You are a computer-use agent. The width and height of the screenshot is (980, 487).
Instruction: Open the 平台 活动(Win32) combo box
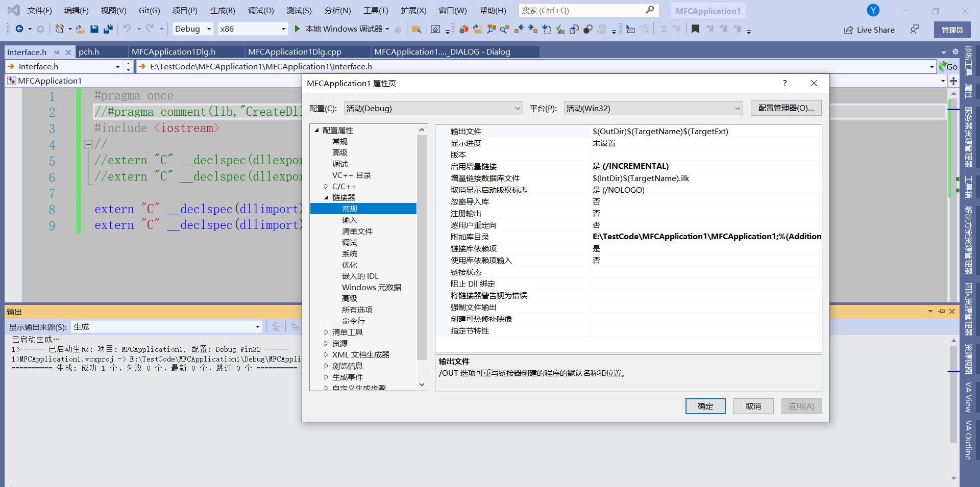pyautogui.click(x=653, y=108)
